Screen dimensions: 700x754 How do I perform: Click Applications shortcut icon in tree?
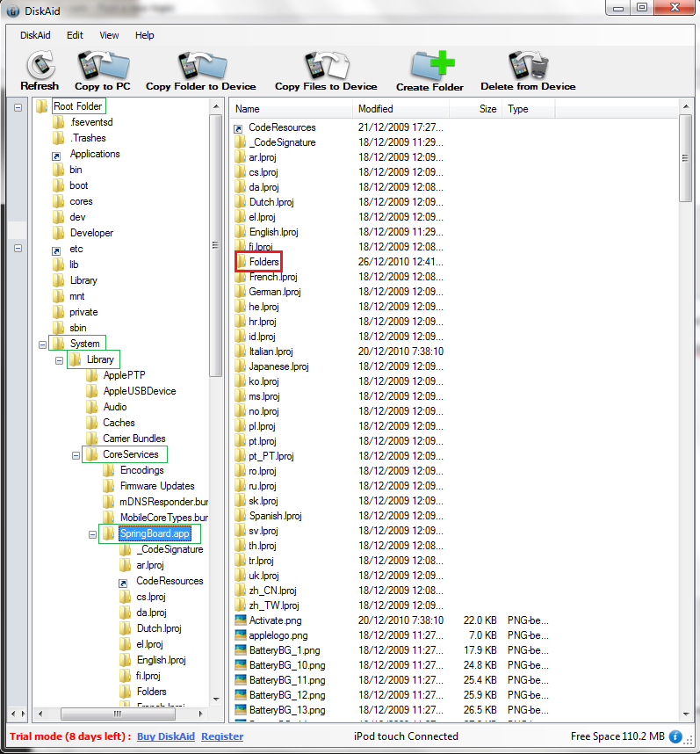click(x=56, y=156)
